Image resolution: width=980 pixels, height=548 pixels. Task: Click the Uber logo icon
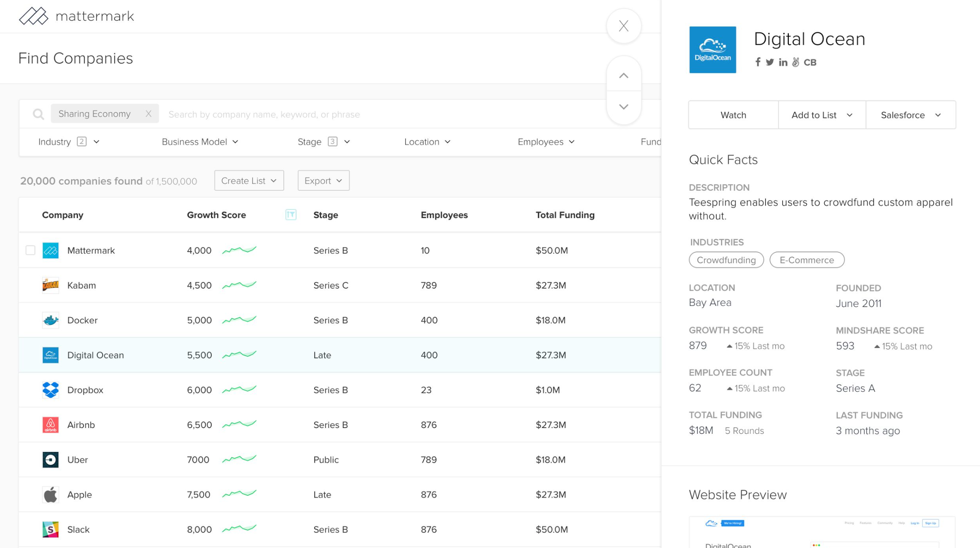pos(51,460)
